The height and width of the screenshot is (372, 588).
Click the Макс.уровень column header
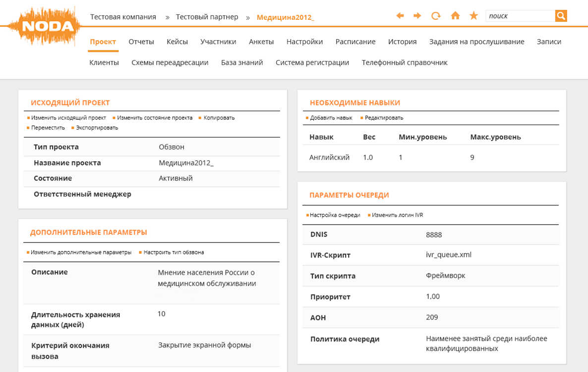tap(495, 137)
